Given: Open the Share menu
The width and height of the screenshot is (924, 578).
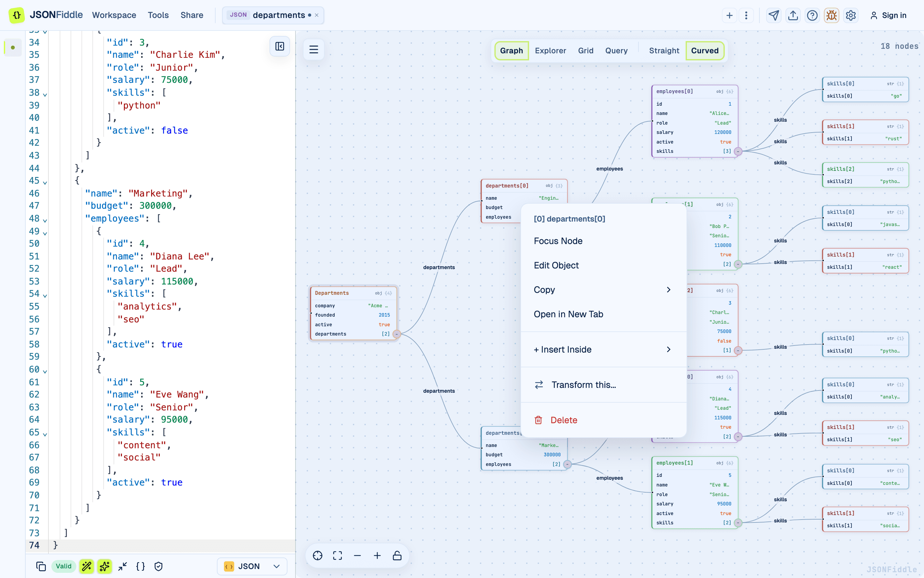Looking at the screenshot, I should click(x=192, y=15).
